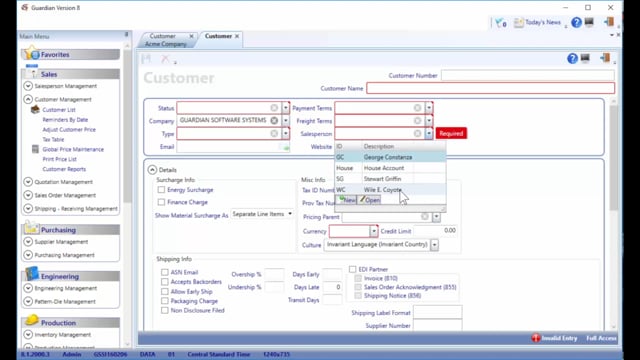Click the top-right blue help icon
Screen dimensions: 640x360
tap(576, 22)
